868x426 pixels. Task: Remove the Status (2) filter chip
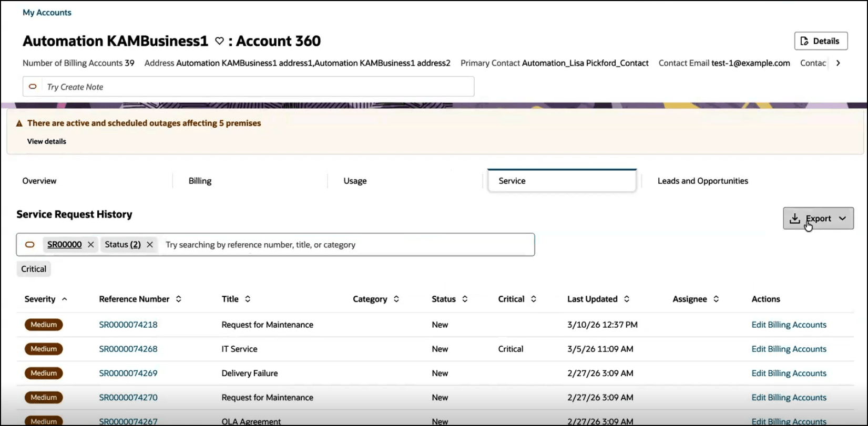150,245
